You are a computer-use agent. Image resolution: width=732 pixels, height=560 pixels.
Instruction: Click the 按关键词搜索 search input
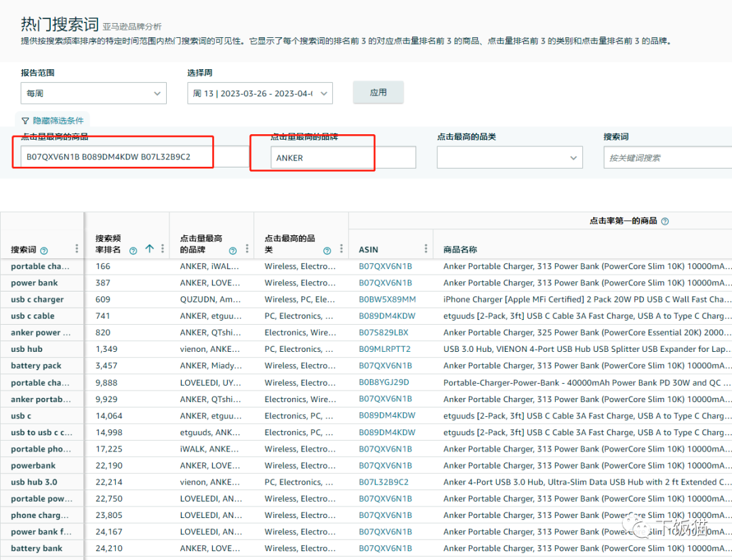click(668, 157)
